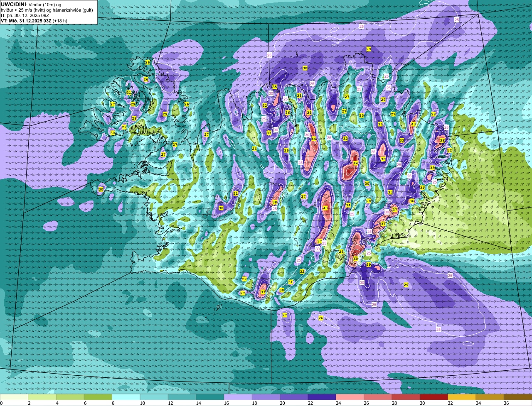The width and height of the screenshot is (532, 406).
Task: Pick the 30–32 dark red scale swatch
Action: coord(434,397)
